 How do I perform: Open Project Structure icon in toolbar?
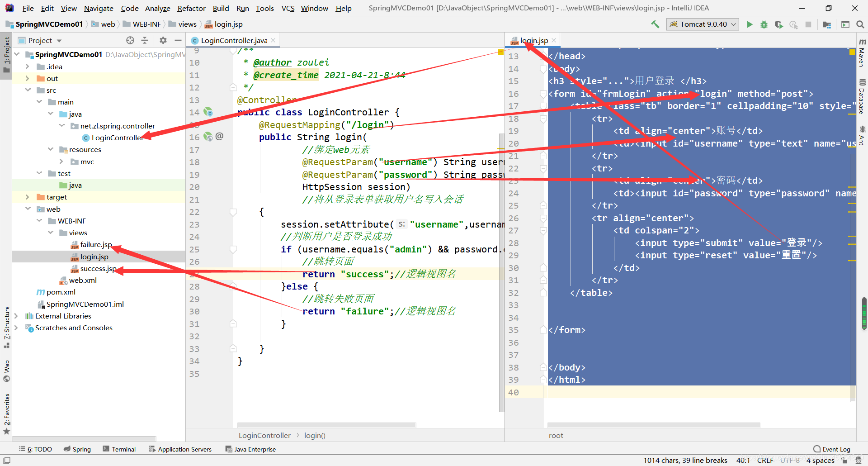(x=827, y=24)
